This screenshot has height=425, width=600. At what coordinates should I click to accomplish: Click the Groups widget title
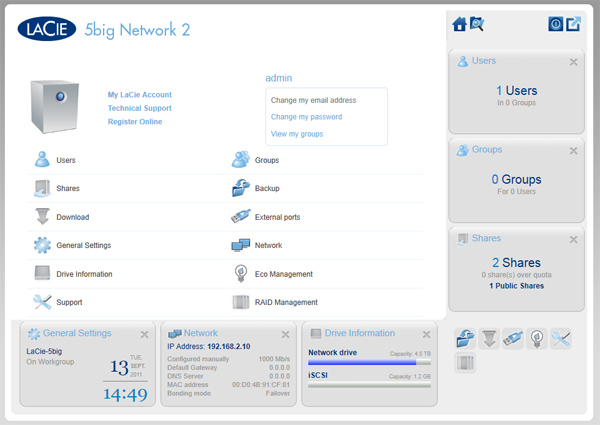tap(487, 149)
